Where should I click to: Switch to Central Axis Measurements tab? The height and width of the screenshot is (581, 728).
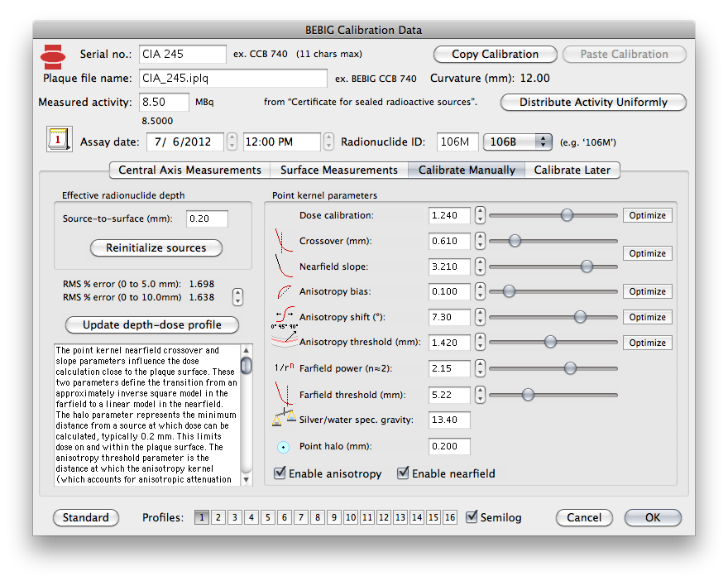(x=189, y=170)
